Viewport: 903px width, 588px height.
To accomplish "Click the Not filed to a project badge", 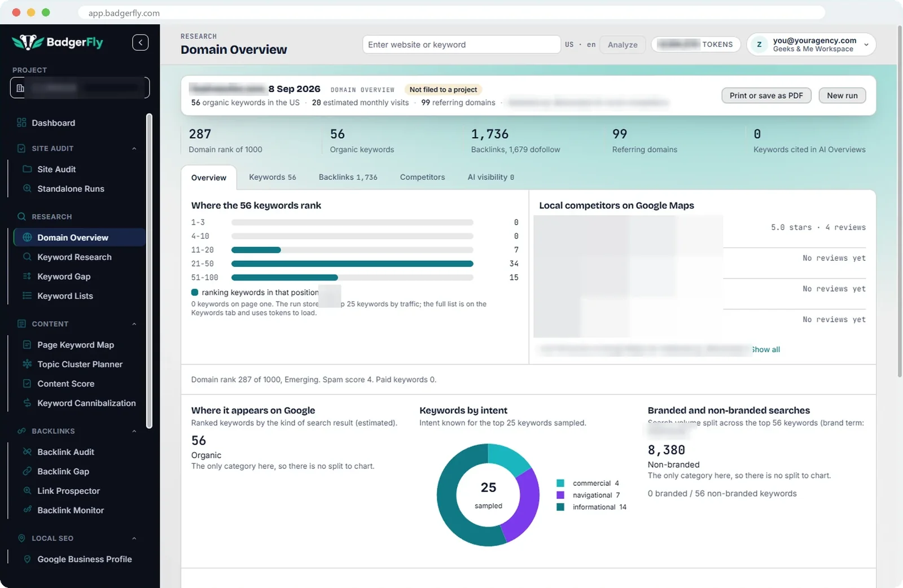I will click(x=443, y=90).
